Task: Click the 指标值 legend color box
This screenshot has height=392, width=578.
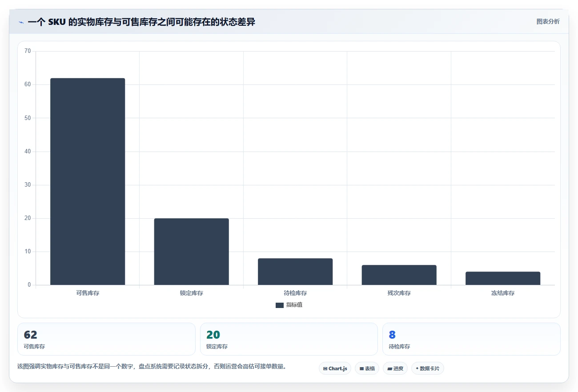Action: 280,305
